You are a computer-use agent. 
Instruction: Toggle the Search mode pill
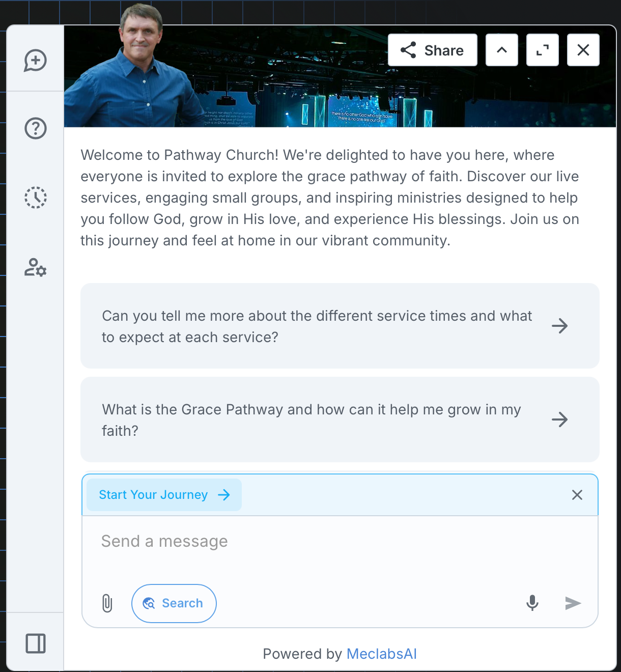(174, 603)
